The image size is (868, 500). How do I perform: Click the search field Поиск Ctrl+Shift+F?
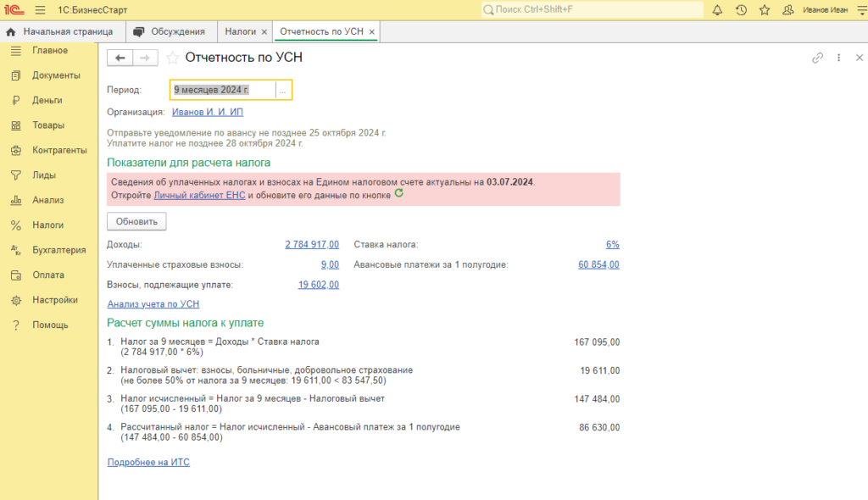click(x=593, y=9)
